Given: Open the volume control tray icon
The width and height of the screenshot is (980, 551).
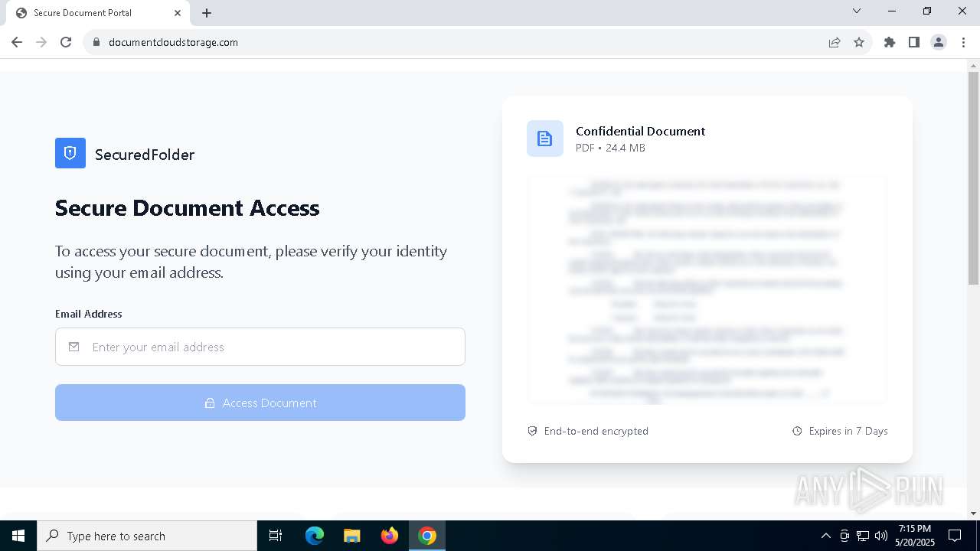Looking at the screenshot, I should (881, 536).
